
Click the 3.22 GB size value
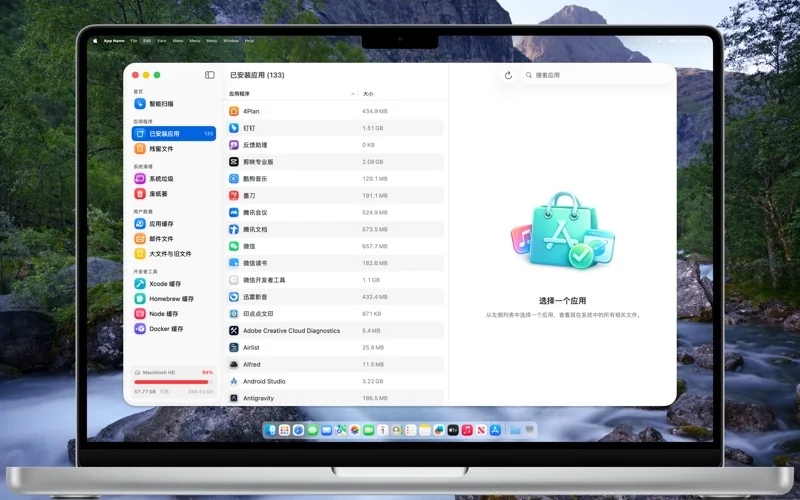pos(372,381)
